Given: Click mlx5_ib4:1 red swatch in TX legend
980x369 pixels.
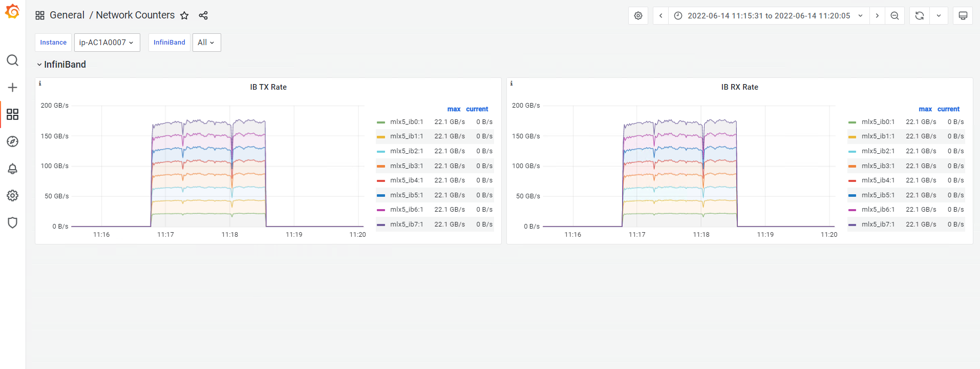Looking at the screenshot, I should coord(380,181).
